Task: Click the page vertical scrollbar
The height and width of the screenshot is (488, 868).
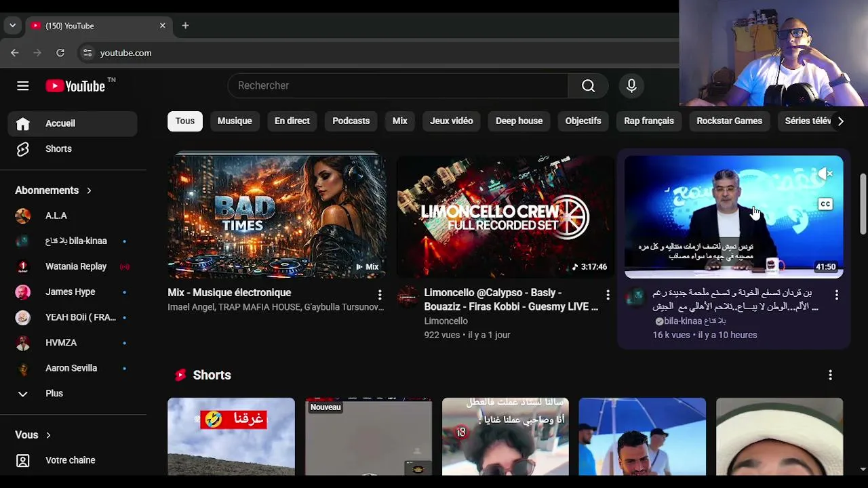Action: (x=863, y=203)
